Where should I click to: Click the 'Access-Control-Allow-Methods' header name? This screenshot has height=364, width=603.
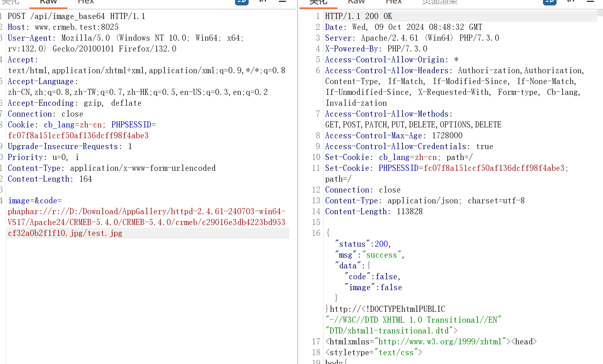click(387, 114)
